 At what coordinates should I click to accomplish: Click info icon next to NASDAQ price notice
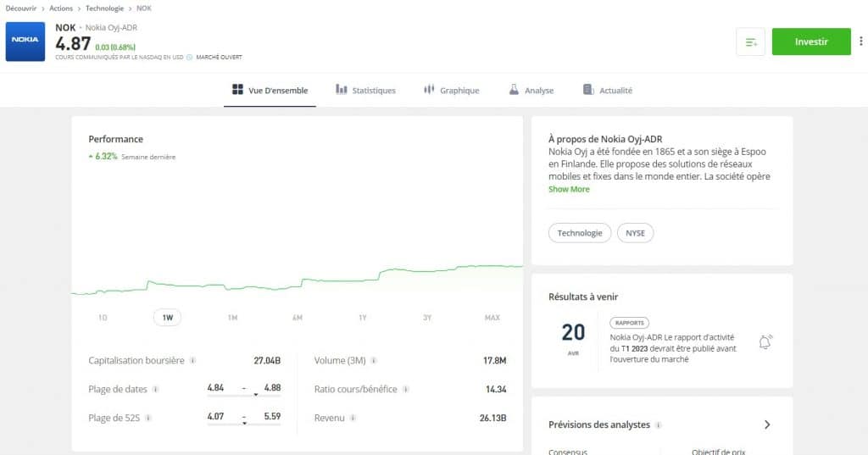coord(189,57)
